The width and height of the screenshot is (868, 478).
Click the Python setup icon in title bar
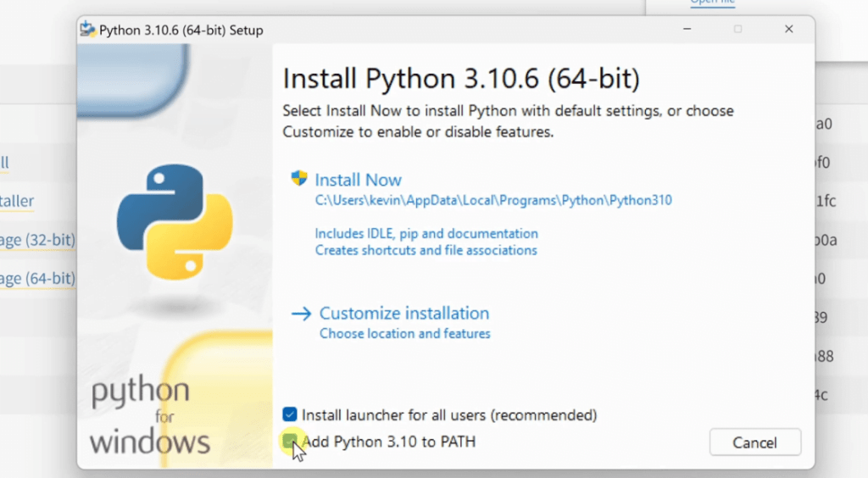(x=87, y=30)
